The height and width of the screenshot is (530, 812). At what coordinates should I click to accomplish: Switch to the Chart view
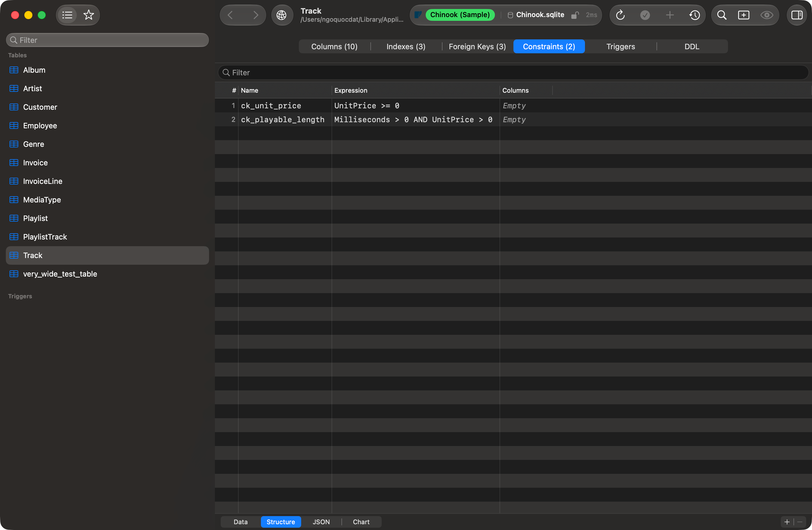click(x=361, y=522)
